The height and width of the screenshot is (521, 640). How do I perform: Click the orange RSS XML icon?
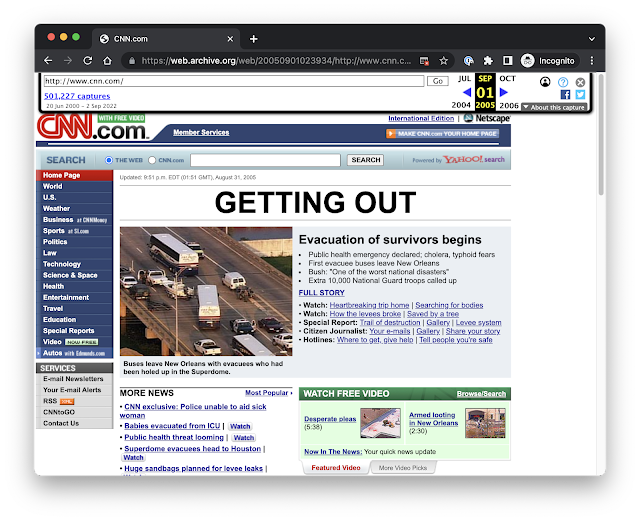[67, 401]
